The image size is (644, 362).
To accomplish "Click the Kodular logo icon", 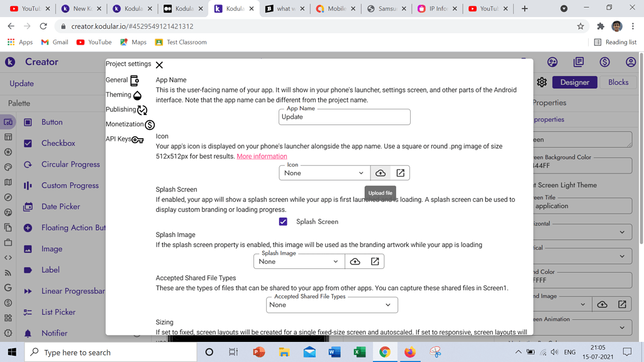I will coord(10,62).
